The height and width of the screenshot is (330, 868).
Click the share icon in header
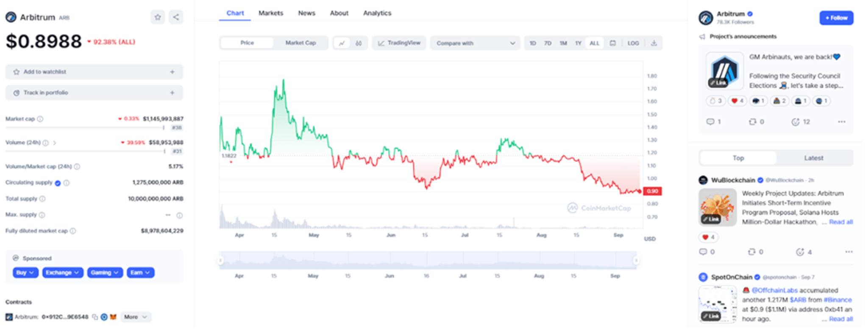tap(176, 17)
